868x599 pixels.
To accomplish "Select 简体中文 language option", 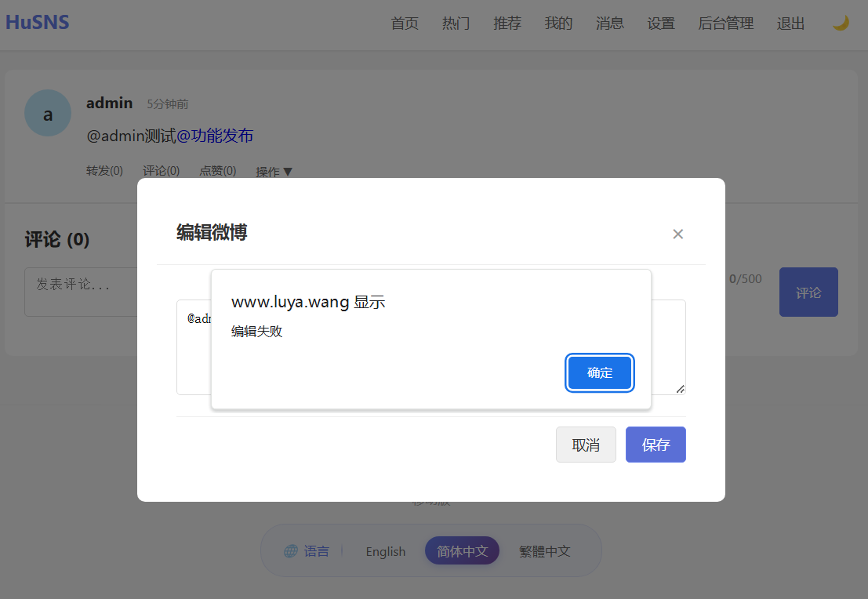I will (x=462, y=551).
